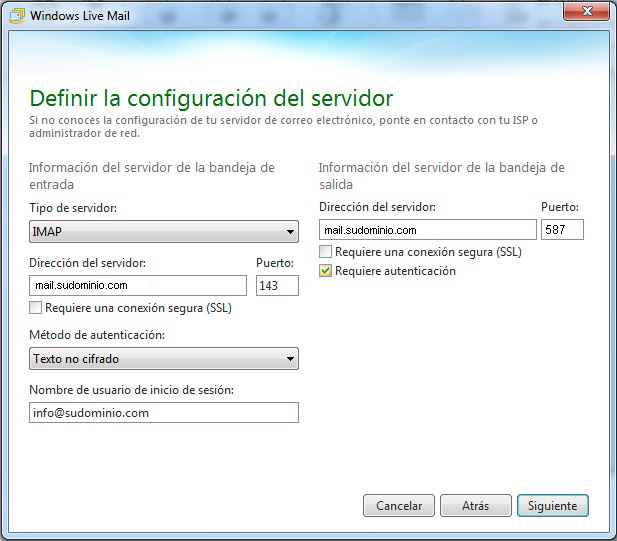Open the Tipo de servidor IMAP dropdown
This screenshot has width=617, height=541.
[x=164, y=232]
